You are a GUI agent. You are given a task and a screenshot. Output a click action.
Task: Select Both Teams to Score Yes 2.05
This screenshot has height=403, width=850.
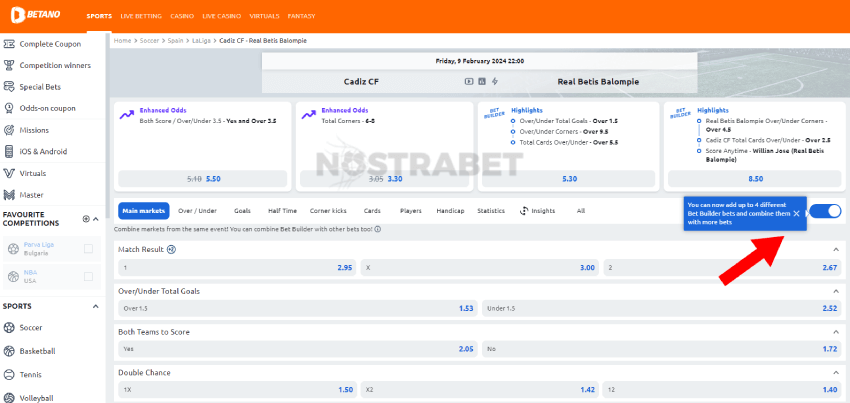click(x=298, y=349)
